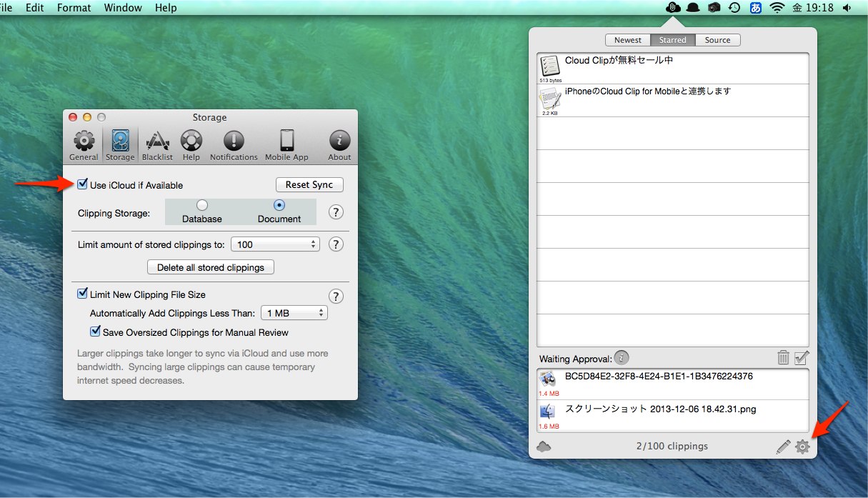Viewport: 868px width, 498px height.
Task: Open the General preferences pane
Action: (84, 146)
